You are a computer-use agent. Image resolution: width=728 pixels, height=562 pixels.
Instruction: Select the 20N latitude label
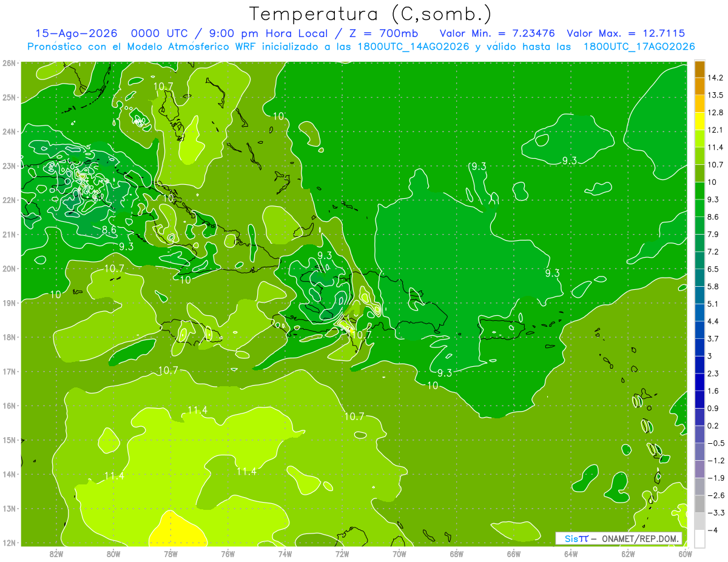tap(9, 269)
